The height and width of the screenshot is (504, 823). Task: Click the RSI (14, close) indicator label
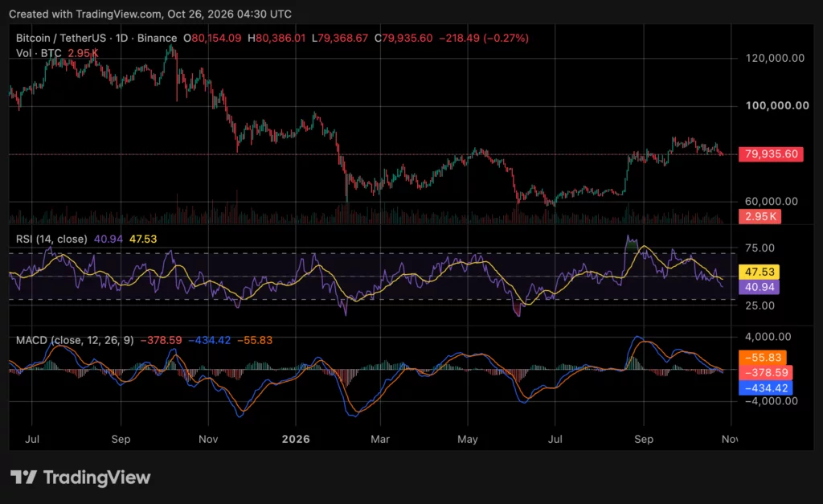point(51,239)
